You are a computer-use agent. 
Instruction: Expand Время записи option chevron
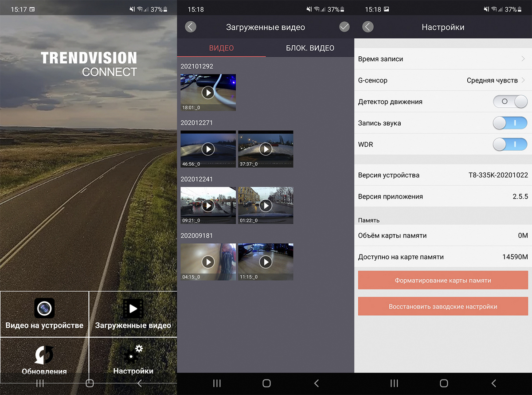523,59
